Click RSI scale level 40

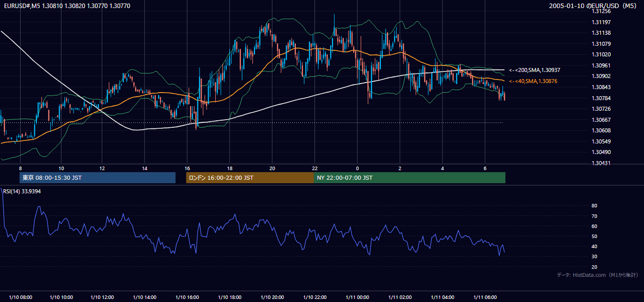point(595,246)
